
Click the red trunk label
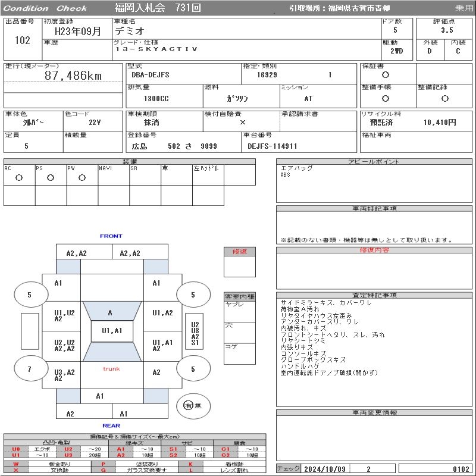[111, 369]
